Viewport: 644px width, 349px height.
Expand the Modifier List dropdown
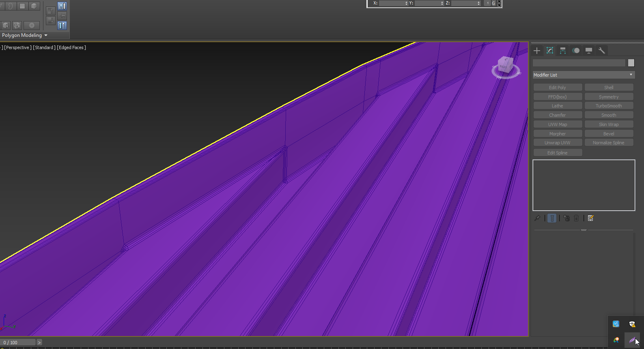(x=584, y=75)
